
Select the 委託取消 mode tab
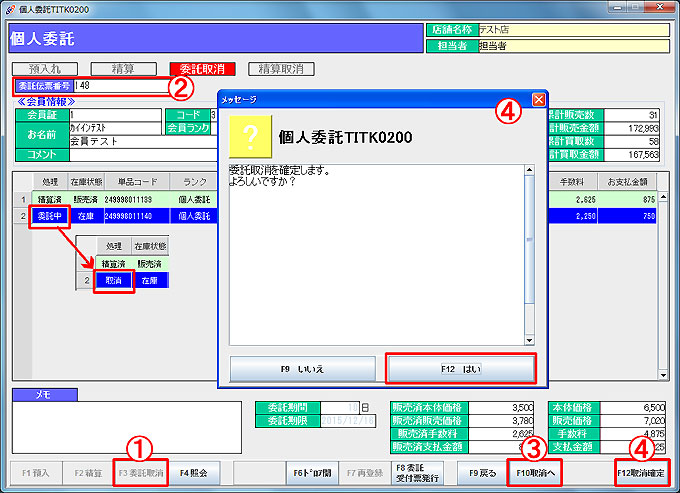pos(203,69)
